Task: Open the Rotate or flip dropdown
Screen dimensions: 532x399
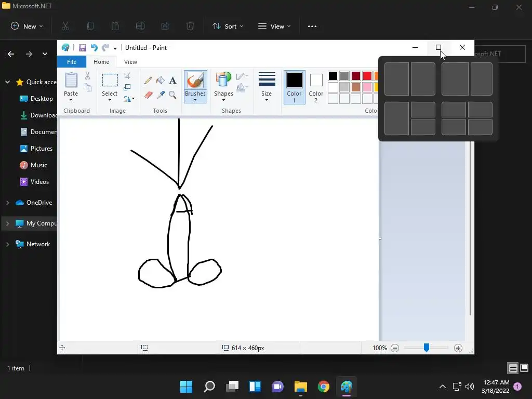Action: click(129, 99)
